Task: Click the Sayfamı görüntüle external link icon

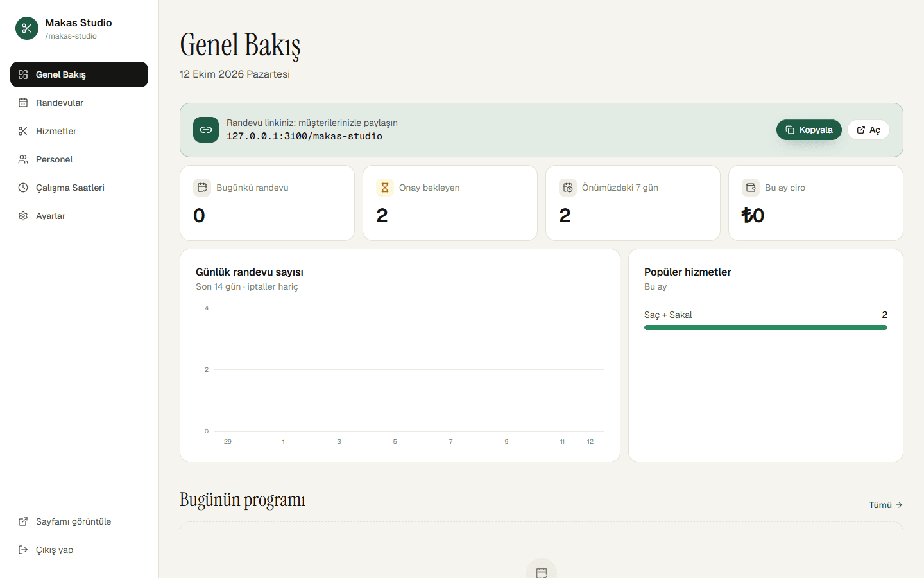Action: pos(23,521)
